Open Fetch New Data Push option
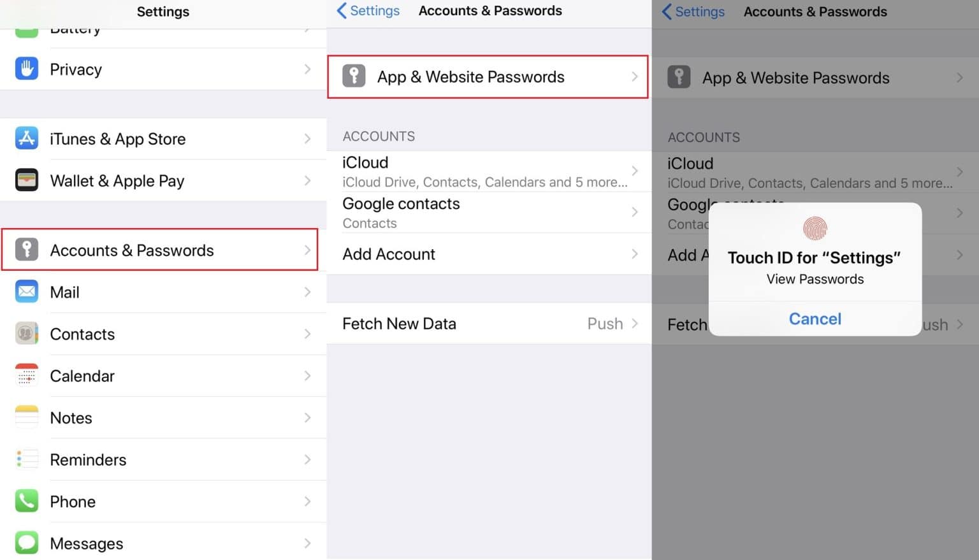Screen dimensions: 979x560 click(x=605, y=324)
